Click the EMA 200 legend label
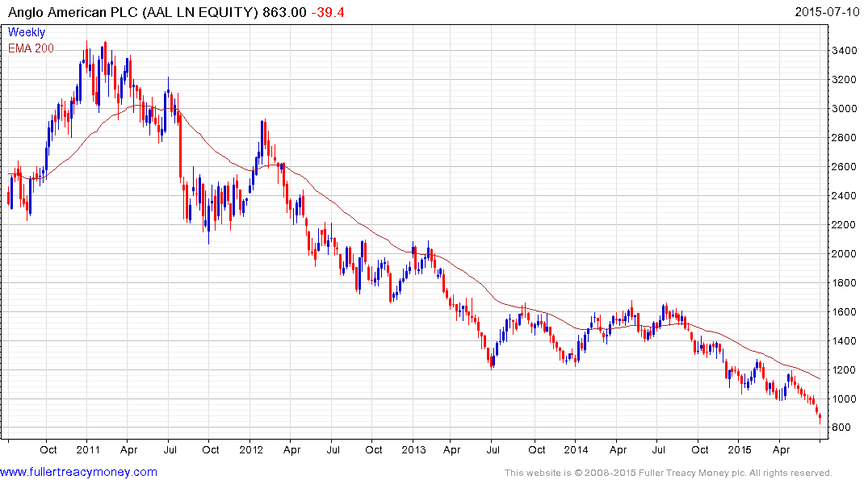This screenshot has width=868, height=484. point(31,48)
